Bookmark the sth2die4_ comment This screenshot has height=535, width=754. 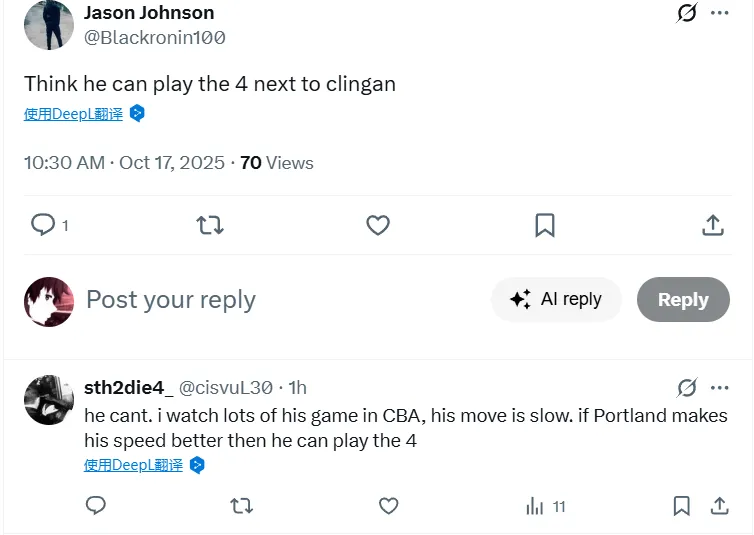click(682, 506)
